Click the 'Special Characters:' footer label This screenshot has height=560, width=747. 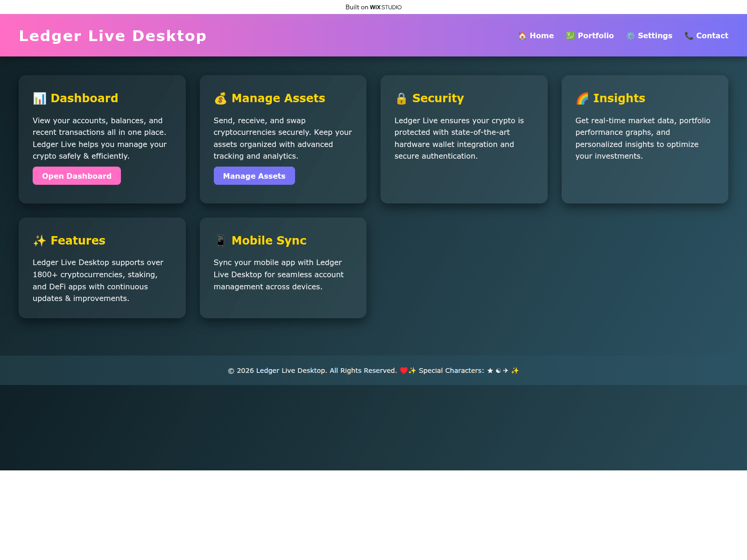point(451,371)
